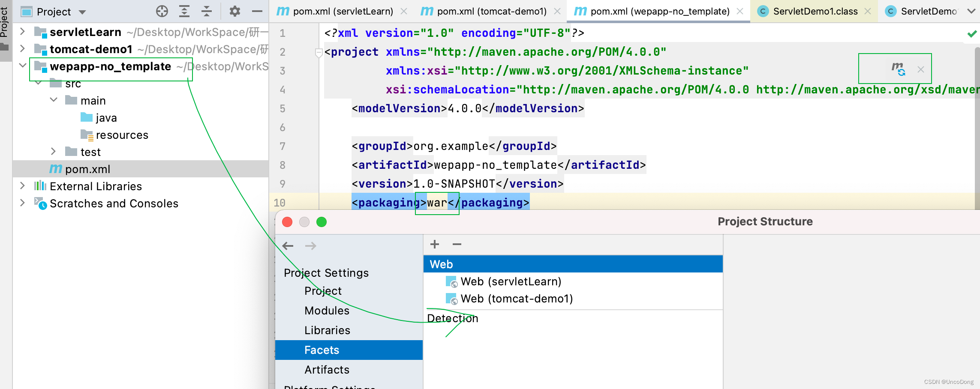The width and height of the screenshot is (980, 389).
Task: Show hidden editor tabs dropdown
Action: 971,12
